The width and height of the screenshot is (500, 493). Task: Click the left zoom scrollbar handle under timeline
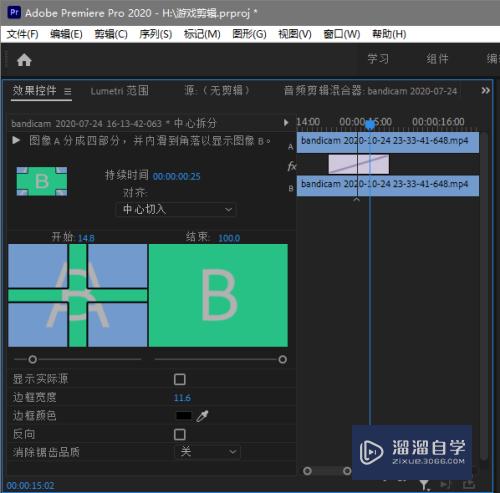(x=307, y=471)
